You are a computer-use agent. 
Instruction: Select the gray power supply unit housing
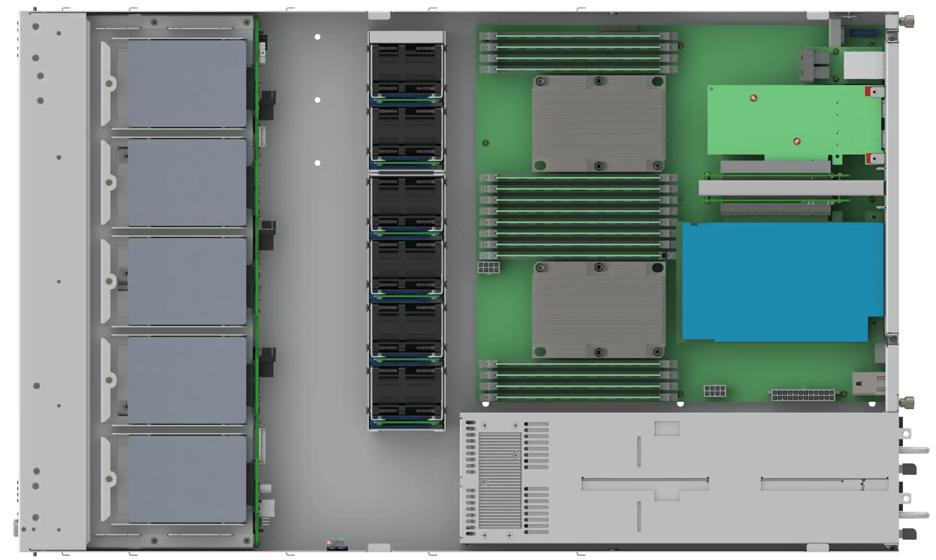coord(679,477)
